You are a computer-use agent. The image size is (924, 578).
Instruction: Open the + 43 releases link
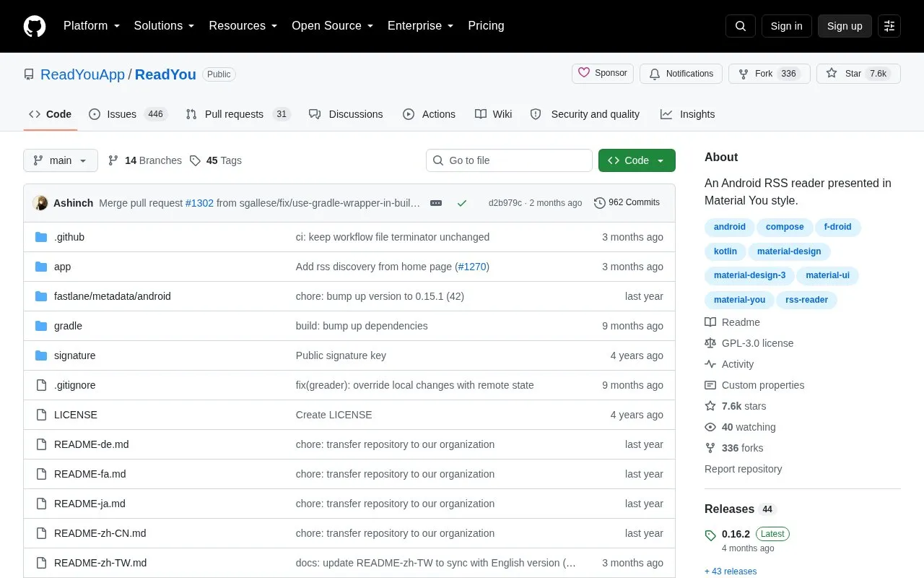731,571
